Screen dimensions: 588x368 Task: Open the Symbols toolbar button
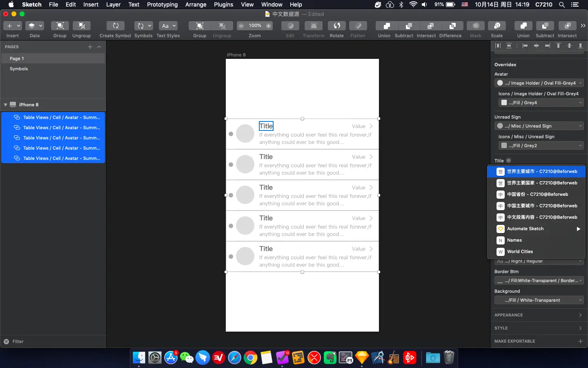point(143,26)
